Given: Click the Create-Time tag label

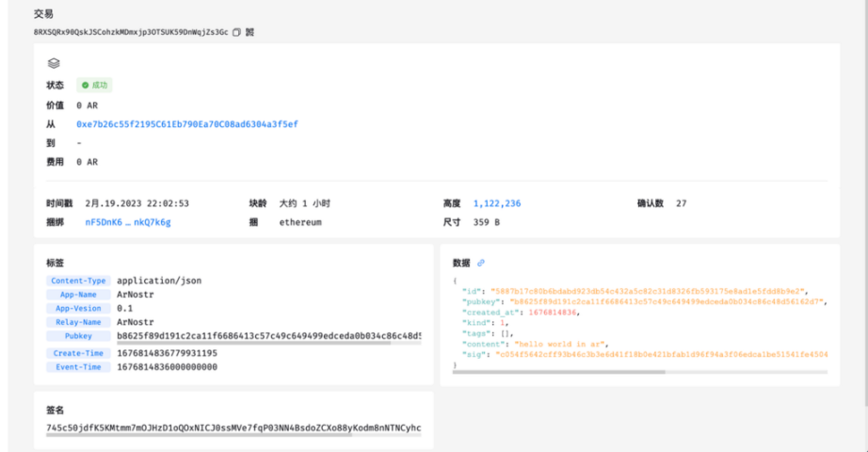Looking at the screenshot, I should click(x=78, y=353).
